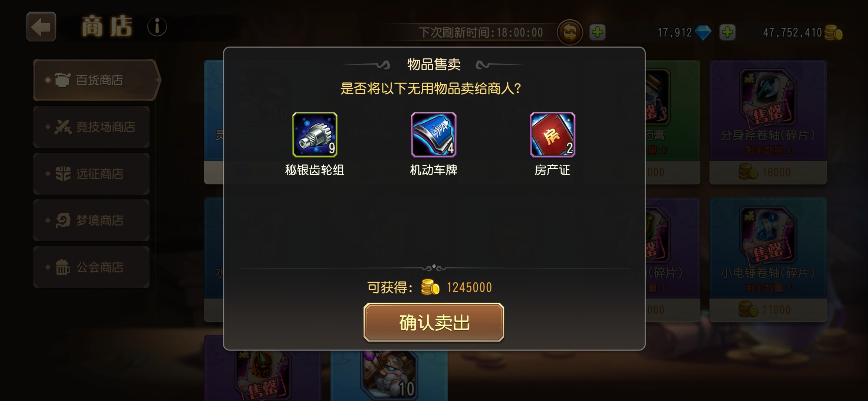This screenshot has height=401, width=868.
Task: Select the 秘银齿轮组 gear item icon
Action: [x=315, y=135]
